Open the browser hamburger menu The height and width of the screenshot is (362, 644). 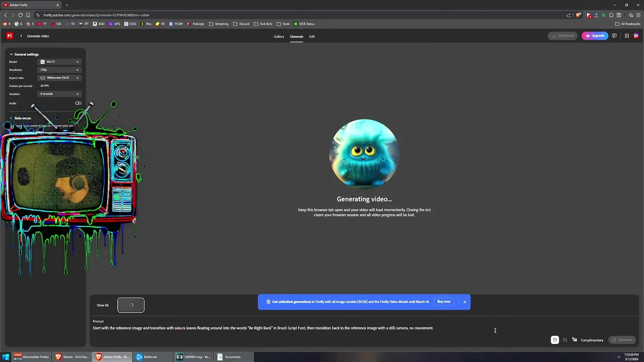point(638,15)
